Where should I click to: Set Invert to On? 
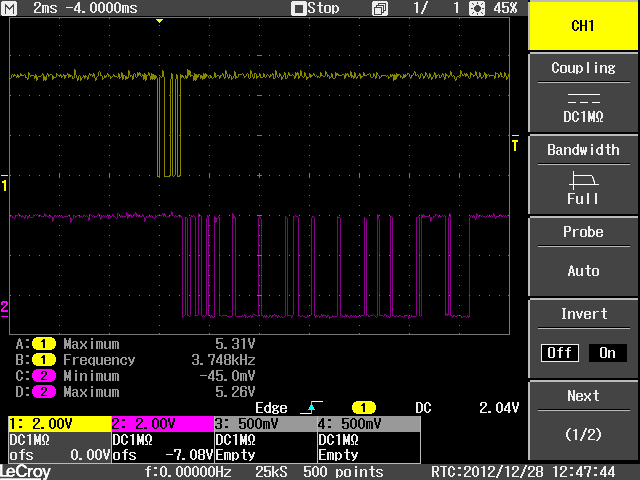(x=607, y=353)
